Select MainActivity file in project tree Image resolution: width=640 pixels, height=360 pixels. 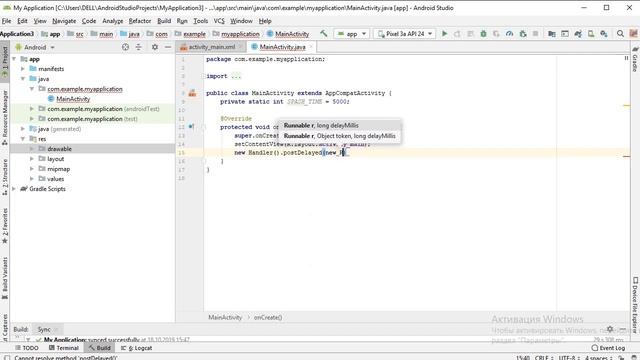pyautogui.click(x=73, y=99)
